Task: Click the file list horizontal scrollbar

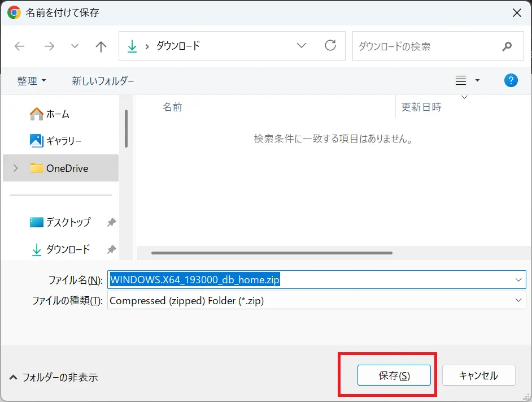Action: pos(272,253)
